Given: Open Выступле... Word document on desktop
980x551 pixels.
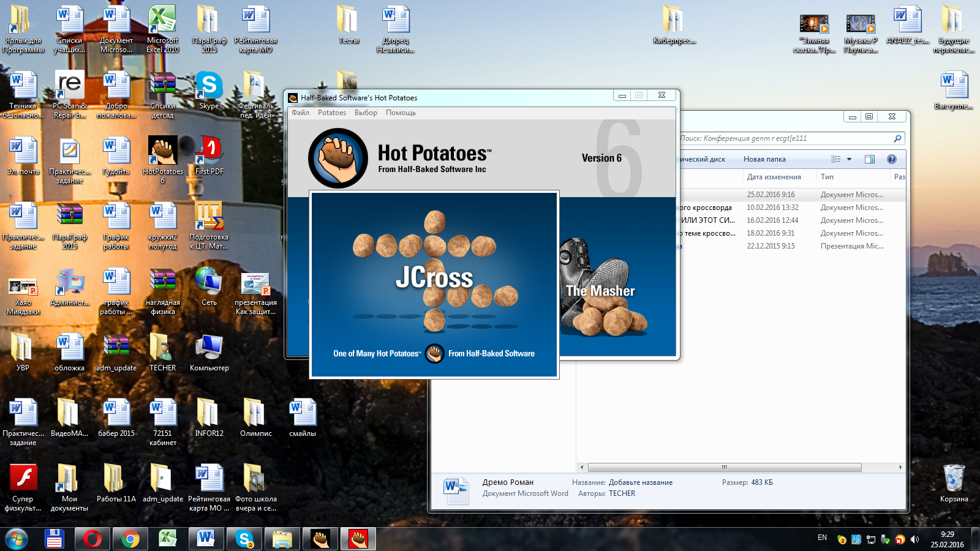Looking at the screenshot, I should [954, 91].
